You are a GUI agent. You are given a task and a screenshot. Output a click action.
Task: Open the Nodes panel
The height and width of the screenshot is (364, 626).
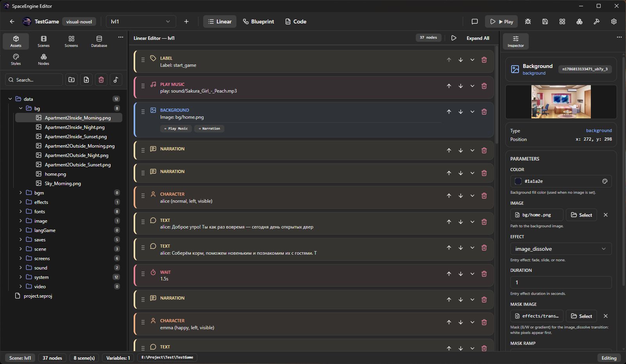tap(44, 59)
